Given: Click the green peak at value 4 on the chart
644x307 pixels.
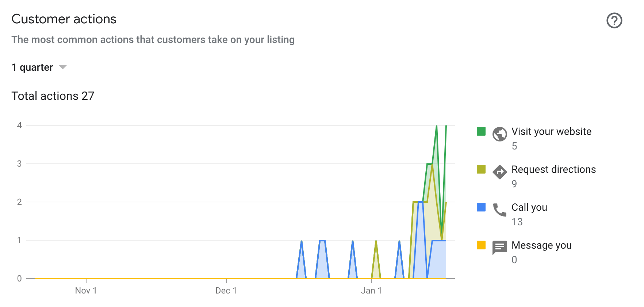Looking at the screenshot, I should click(x=437, y=125).
